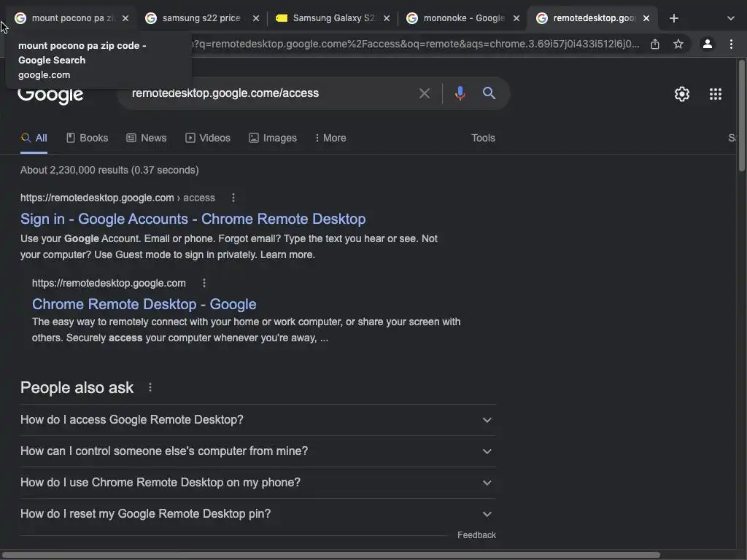Click the share page icon in address bar
The image size is (747, 560).
point(655,44)
